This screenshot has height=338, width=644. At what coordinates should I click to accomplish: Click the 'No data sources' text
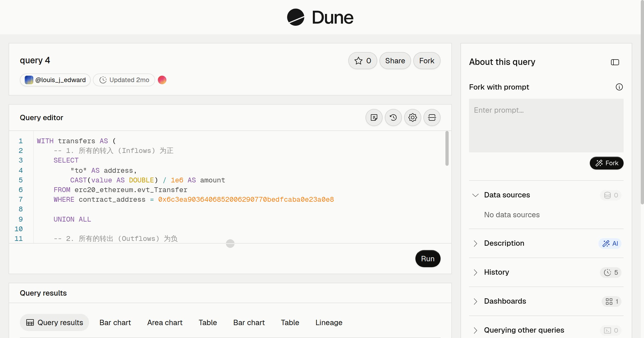click(512, 215)
